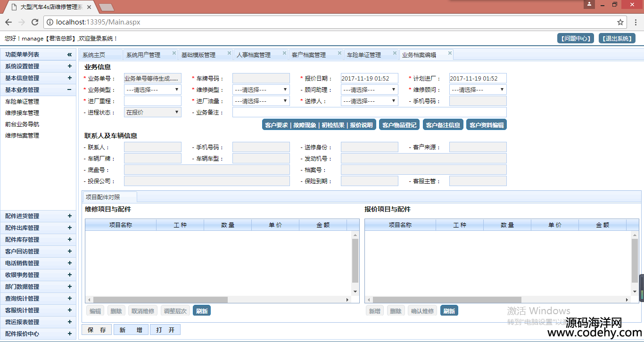
Task: Click 新增 button at bottom toolbar
Action: tap(131, 330)
